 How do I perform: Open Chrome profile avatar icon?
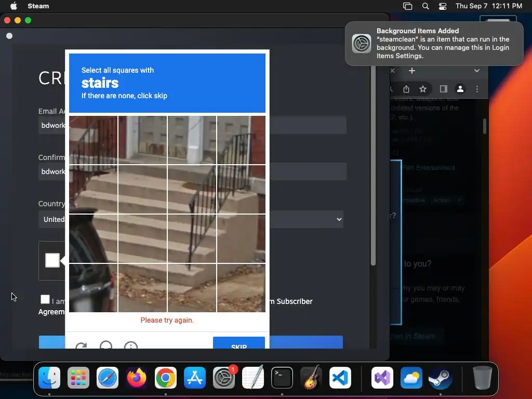[460, 89]
